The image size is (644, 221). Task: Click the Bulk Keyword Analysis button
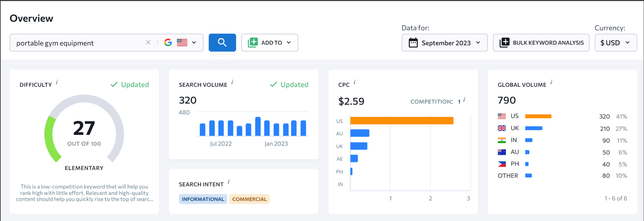tap(541, 42)
